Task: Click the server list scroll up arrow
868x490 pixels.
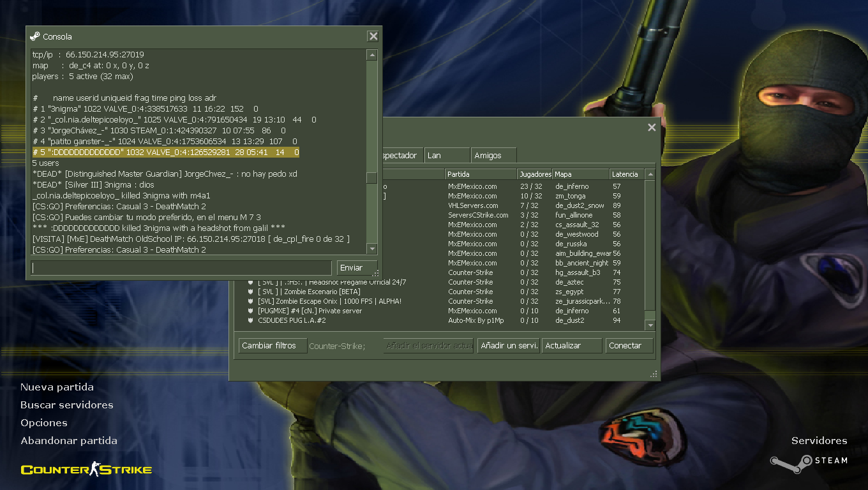Action: 650,174
